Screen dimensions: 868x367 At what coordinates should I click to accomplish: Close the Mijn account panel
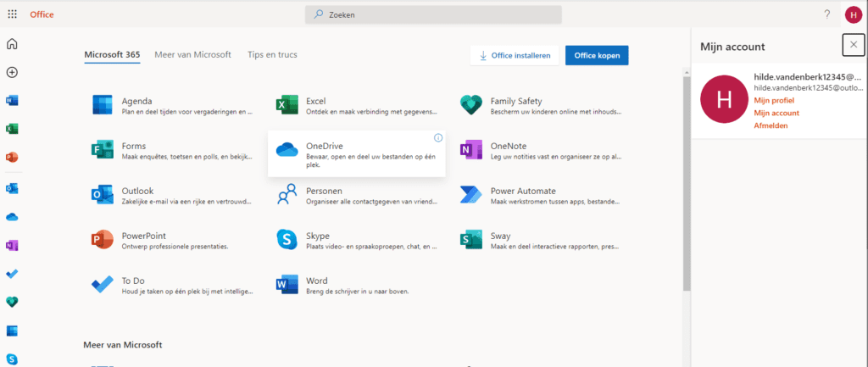coord(854,45)
